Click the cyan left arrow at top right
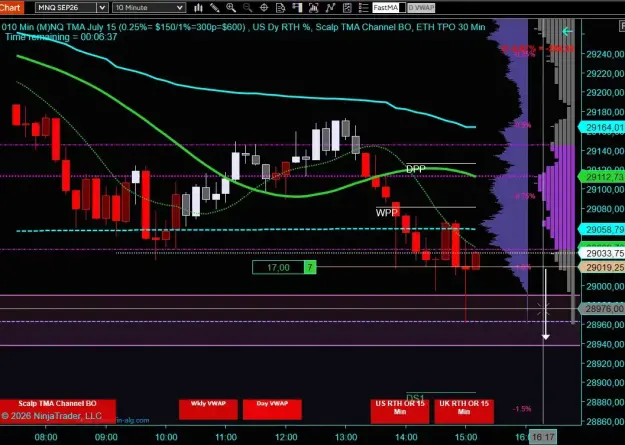The height and width of the screenshot is (445, 625). click(x=567, y=31)
